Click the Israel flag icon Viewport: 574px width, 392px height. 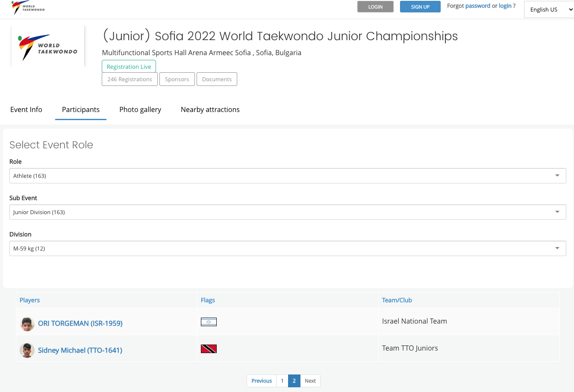[209, 322]
